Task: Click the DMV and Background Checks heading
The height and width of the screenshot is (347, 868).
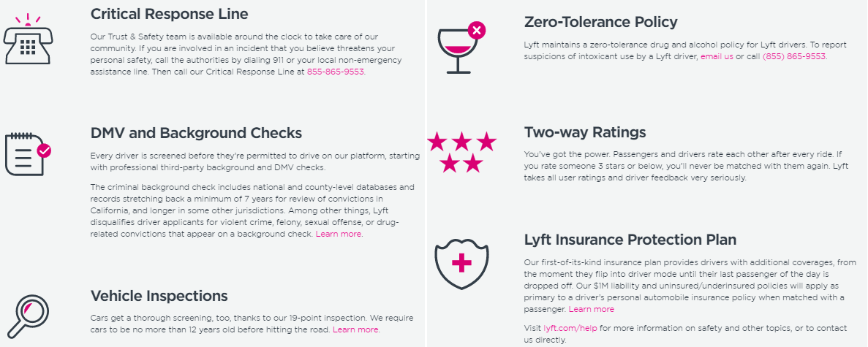Action: pyautogui.click(x=196, y=134)
